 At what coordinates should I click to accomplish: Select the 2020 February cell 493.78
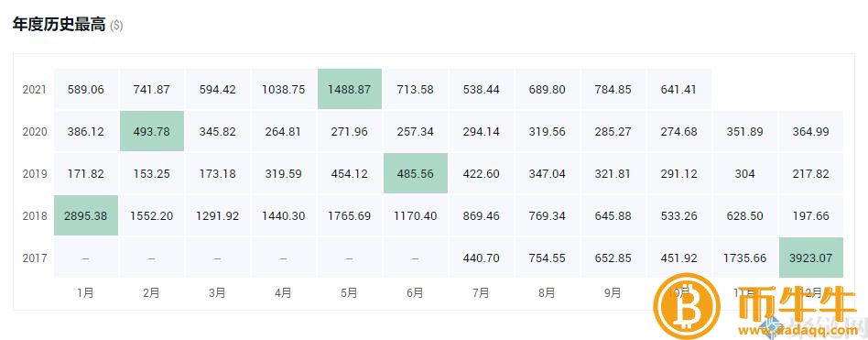[x=152, y=131]
